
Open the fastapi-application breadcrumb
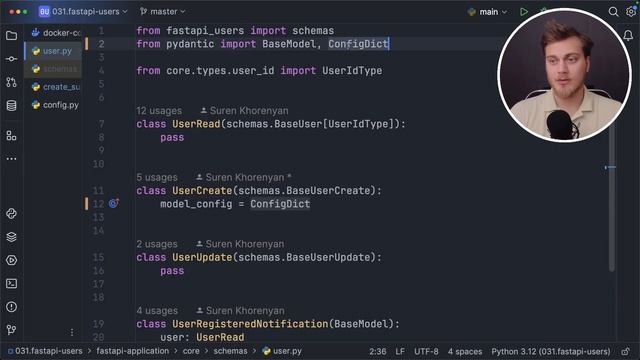click(x=132, y=351)
